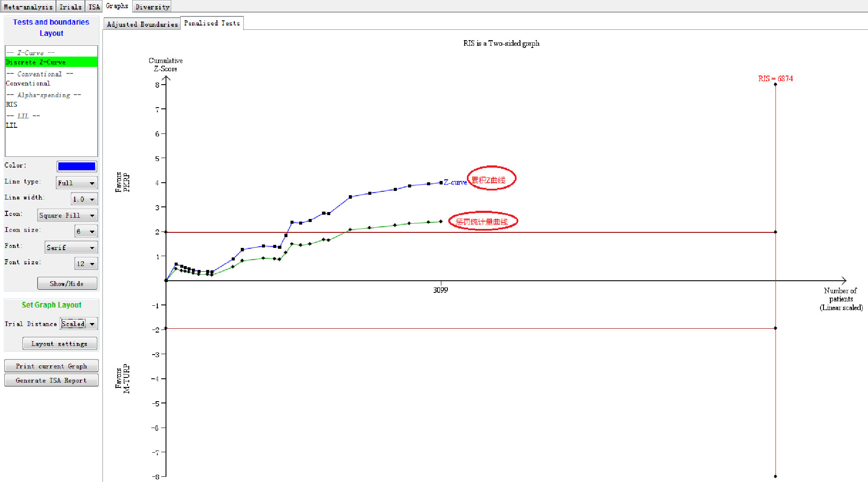Click the blue Color swatch
This screenshot has height=482, width=868.
[x=77, y=166]
